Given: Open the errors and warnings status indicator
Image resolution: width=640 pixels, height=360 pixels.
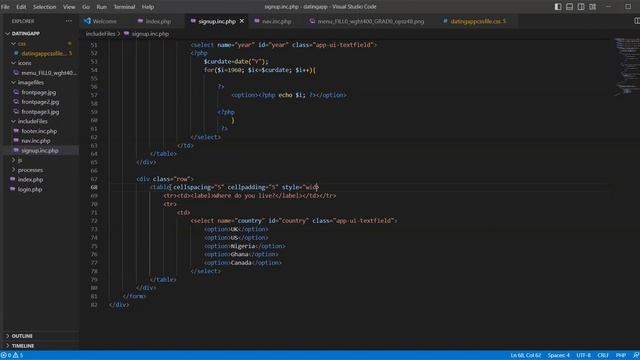Looking at the screenshot, I should (x=12, y=355).
